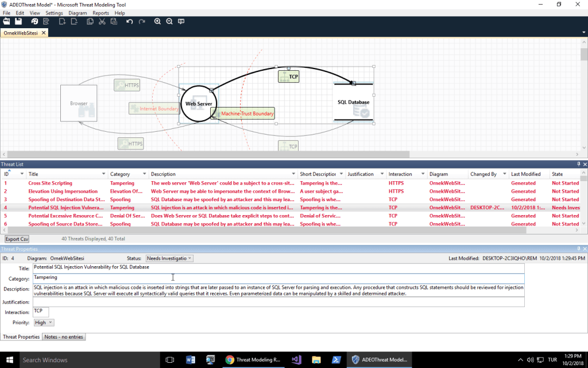Open the Settings menu
The height and width of the screenshot is (368, 588).
55,13
